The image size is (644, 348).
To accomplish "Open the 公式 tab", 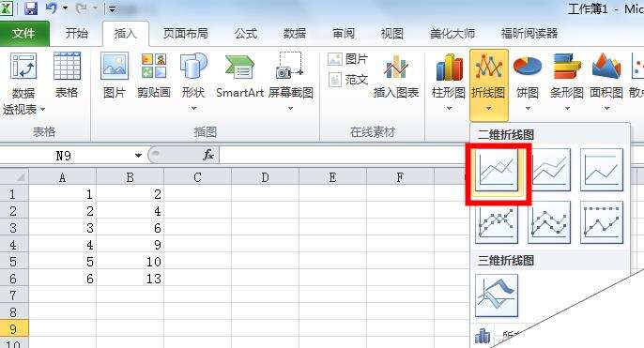I will [246, 33].
